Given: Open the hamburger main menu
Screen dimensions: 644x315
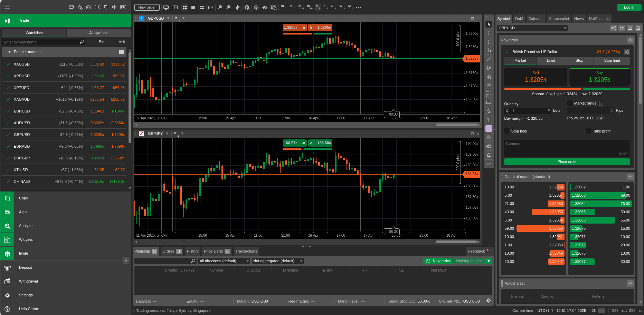Looking at the screenshot, I should [x=7, y=7].
